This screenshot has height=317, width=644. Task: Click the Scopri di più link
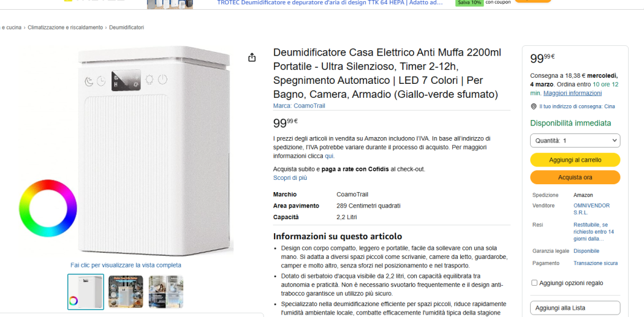pos(290,178)
